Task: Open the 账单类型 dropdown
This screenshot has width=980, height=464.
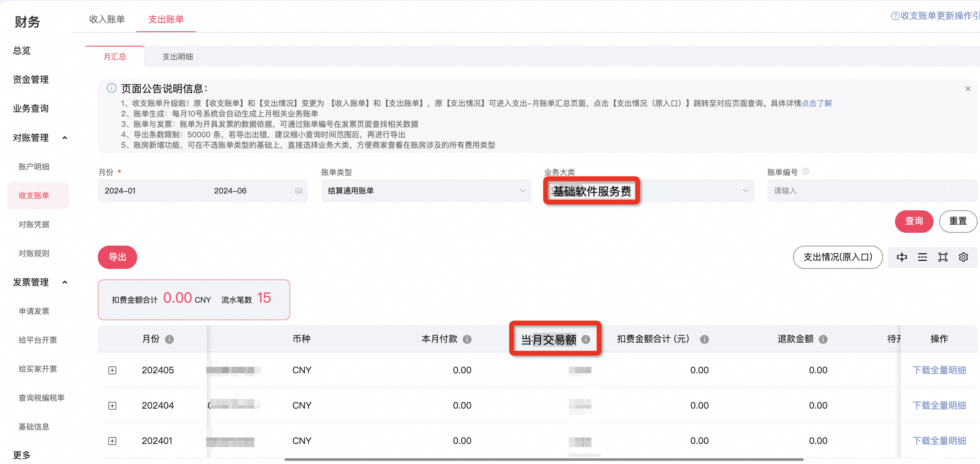Action: 427,191
